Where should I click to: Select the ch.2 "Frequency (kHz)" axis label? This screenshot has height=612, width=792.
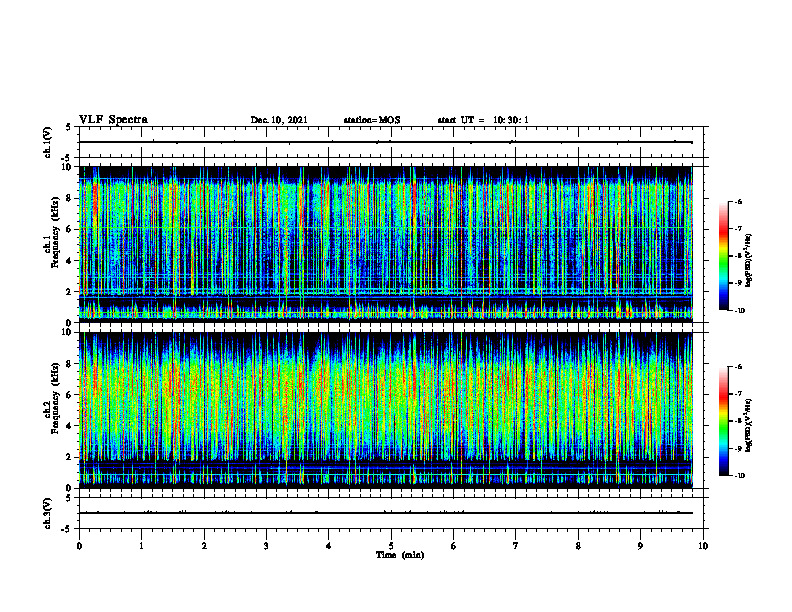56,399
